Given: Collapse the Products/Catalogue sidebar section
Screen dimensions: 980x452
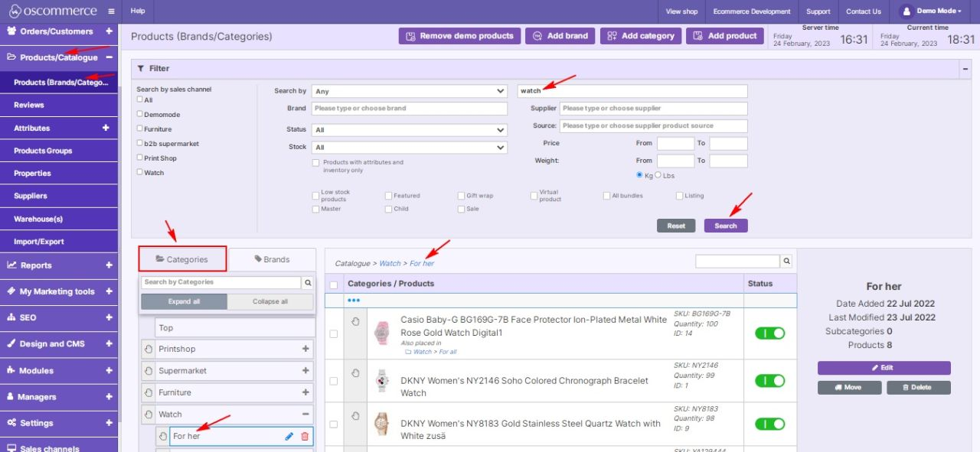Looking at the screenshot, I should [109, 57].
